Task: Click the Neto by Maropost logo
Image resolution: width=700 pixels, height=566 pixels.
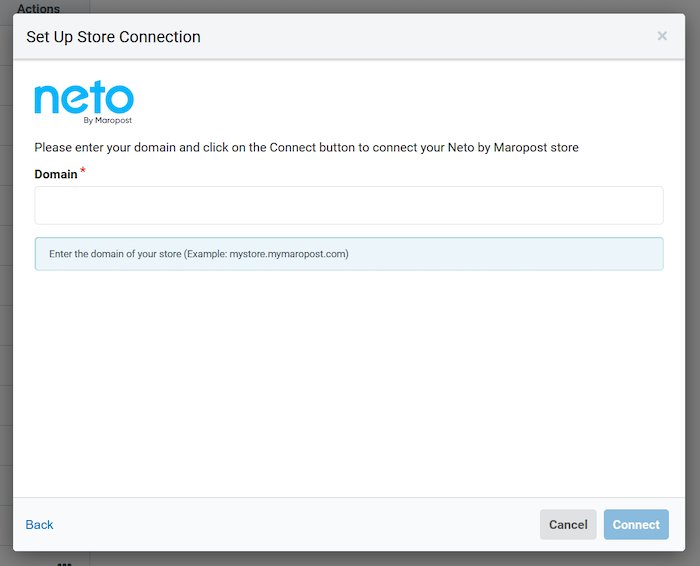Action: tap(84, 102)
